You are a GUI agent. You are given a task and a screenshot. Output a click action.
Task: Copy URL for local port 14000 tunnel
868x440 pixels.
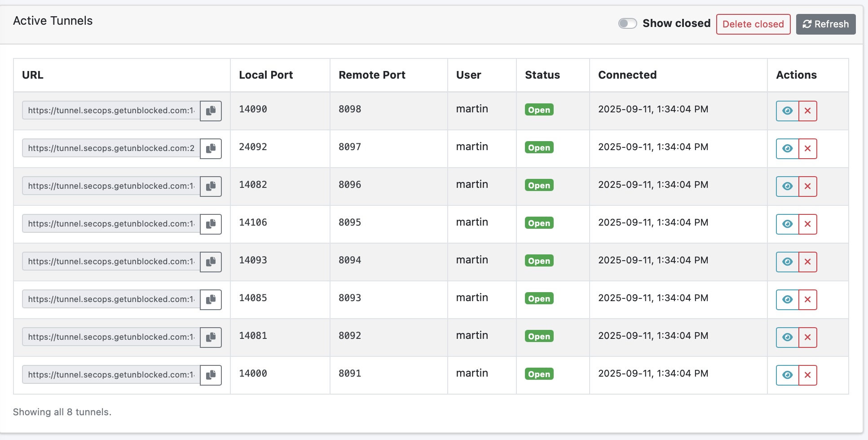[x=211, y=375]
